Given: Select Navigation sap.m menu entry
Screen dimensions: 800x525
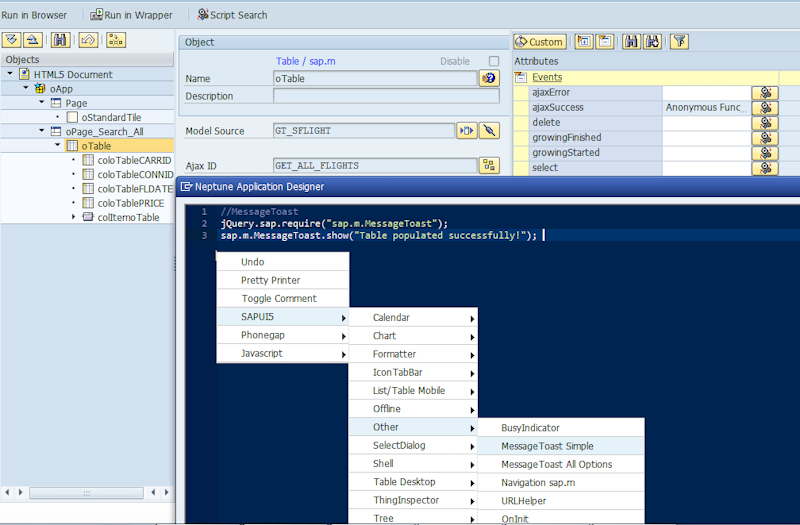Looking at the screenshot, I should [561, 483].
